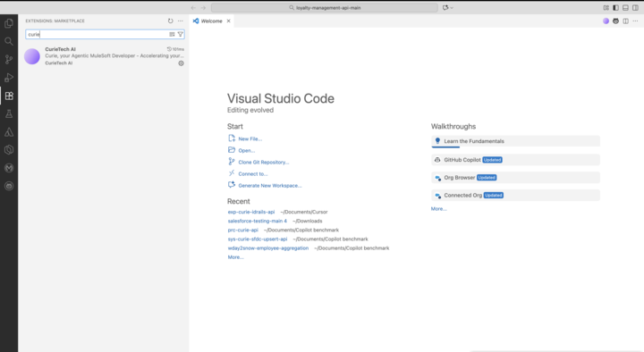Open the MuleSoft M icon view
Image resolution: width=644 pixels, height=352 pixels.
(x=9, y=168)
